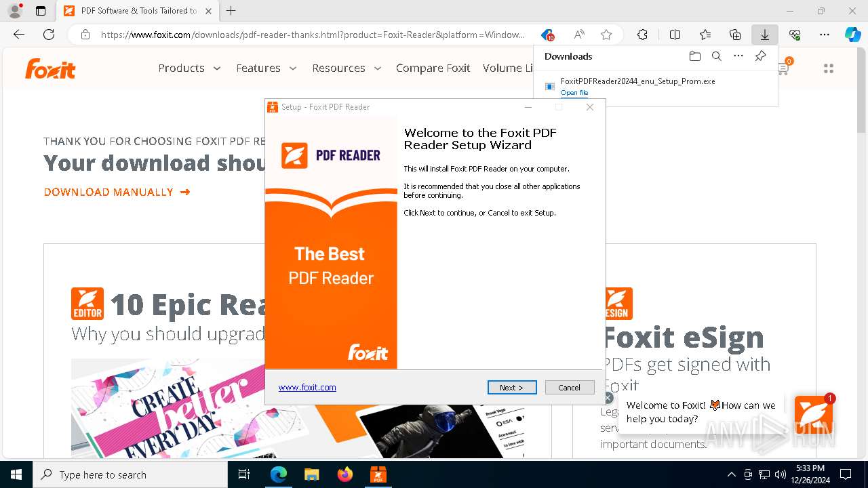
Task: Open Firefox from the taskbar
Action: (345, 474)
